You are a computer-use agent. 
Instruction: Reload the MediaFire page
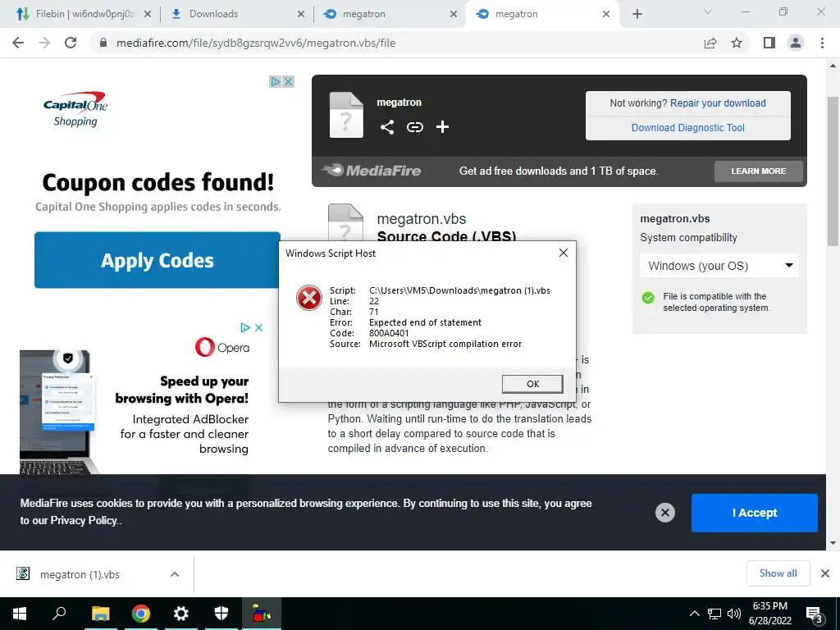tap(71, 43)
